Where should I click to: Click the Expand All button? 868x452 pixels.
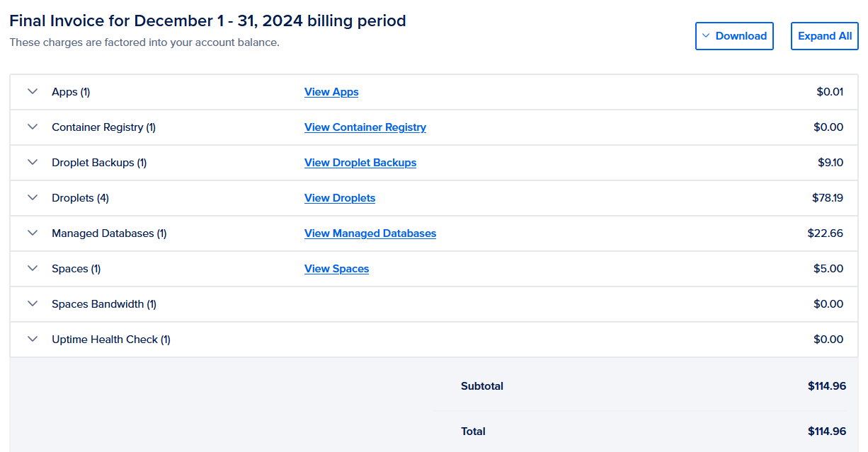tap(824, 36)
